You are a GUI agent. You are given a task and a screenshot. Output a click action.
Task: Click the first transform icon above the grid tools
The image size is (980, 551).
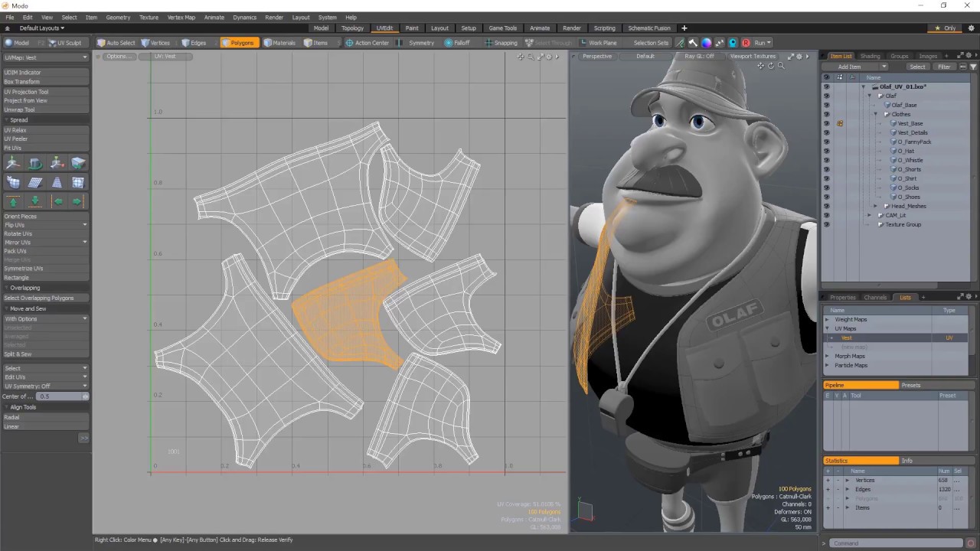click(x=13, y=163)
